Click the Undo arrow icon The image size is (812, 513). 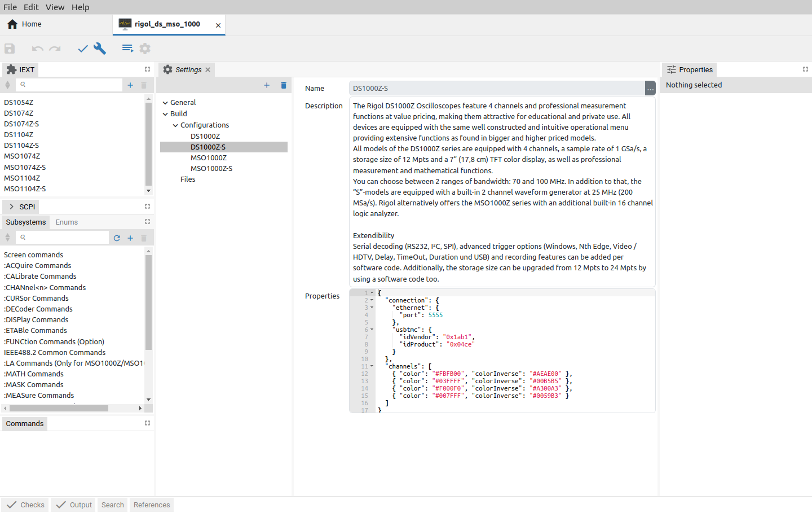(x=38, y=49)
